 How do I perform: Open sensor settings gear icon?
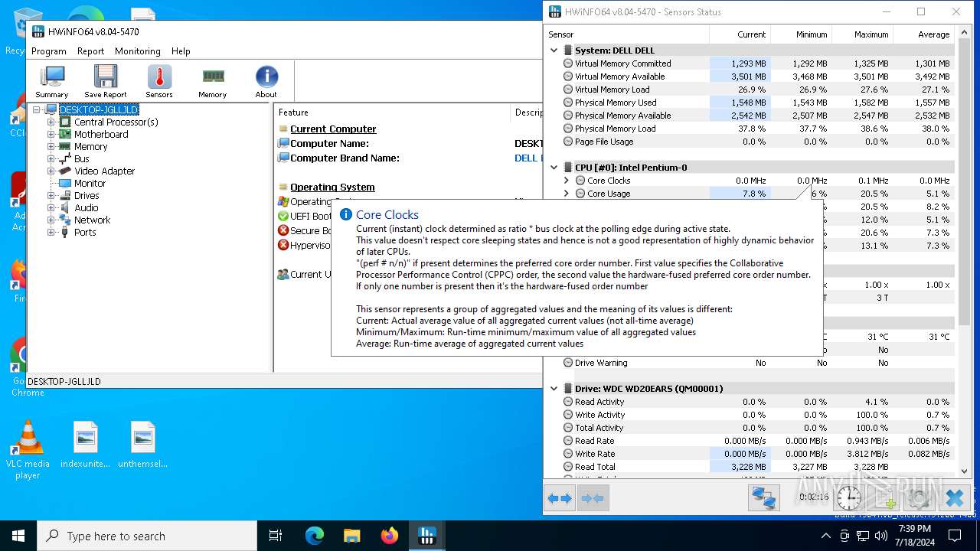[919, 498]
